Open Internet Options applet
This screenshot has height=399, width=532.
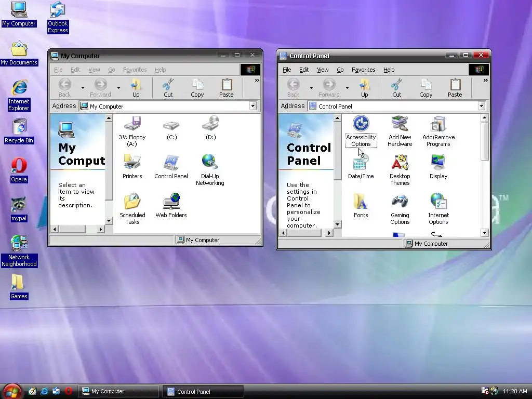438,209
